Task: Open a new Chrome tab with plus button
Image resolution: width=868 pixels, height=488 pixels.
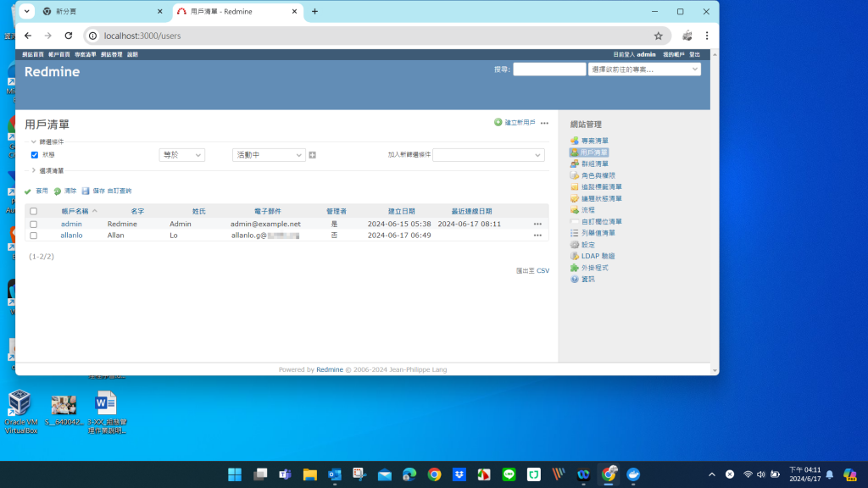Action: point(315,11)
